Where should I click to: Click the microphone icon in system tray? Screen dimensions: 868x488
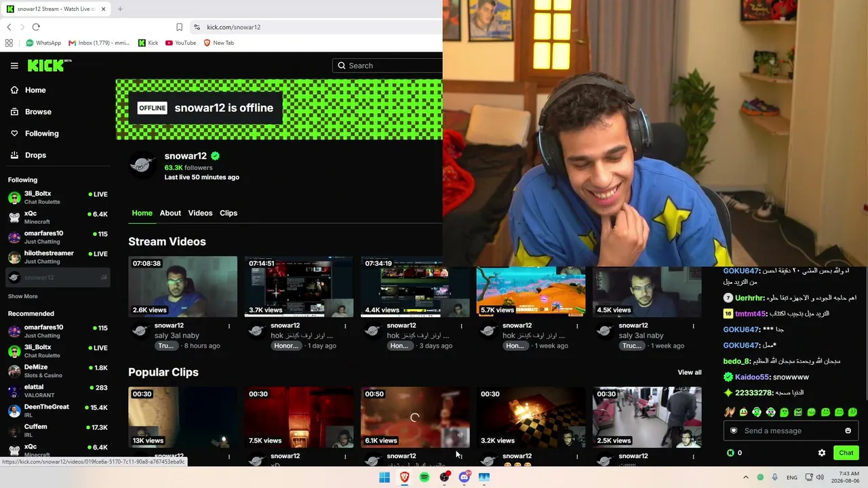775,477
